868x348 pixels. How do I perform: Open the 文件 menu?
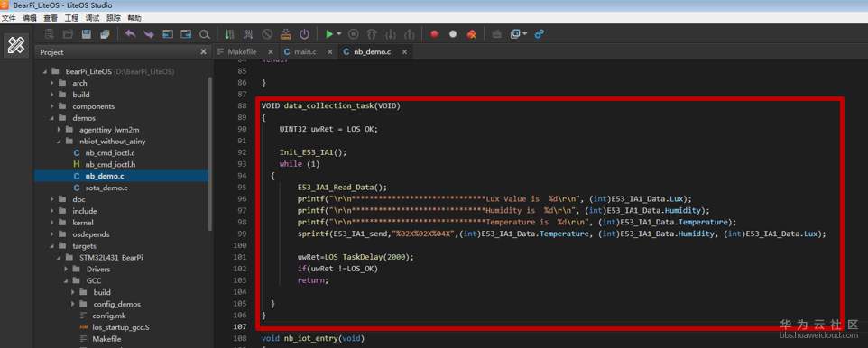click(8, 18)
